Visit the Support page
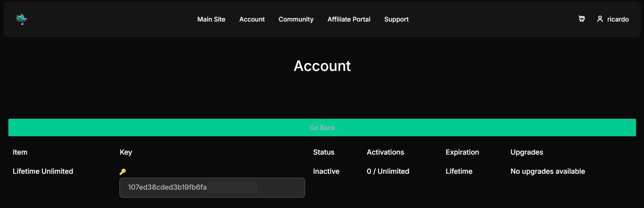The width and height of the screenshot is (644, 208). tap(396, 19)
